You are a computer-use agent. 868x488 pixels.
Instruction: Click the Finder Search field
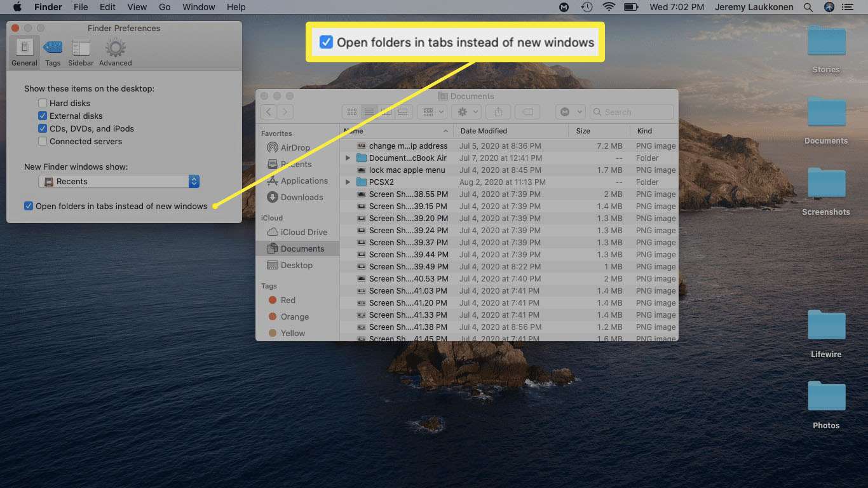click(x=632, y=112)
